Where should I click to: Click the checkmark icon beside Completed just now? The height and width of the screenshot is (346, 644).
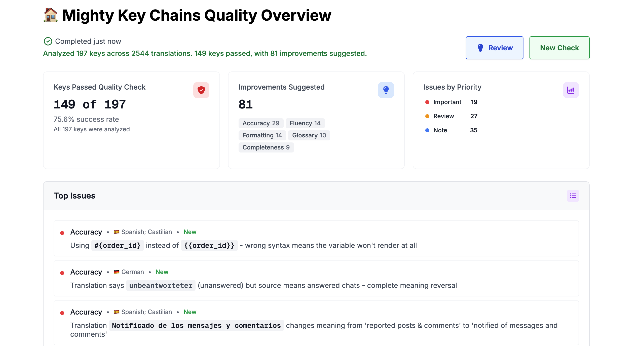pyautogui.click(x=48, y=41)
